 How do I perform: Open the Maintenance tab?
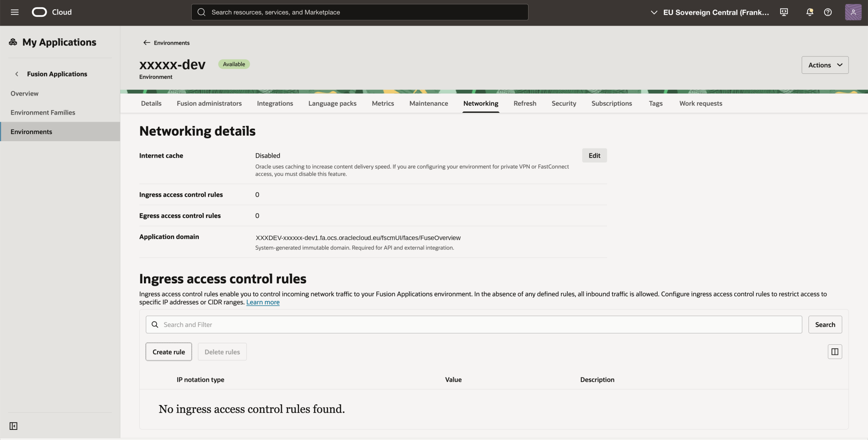[x=429, y=103]
